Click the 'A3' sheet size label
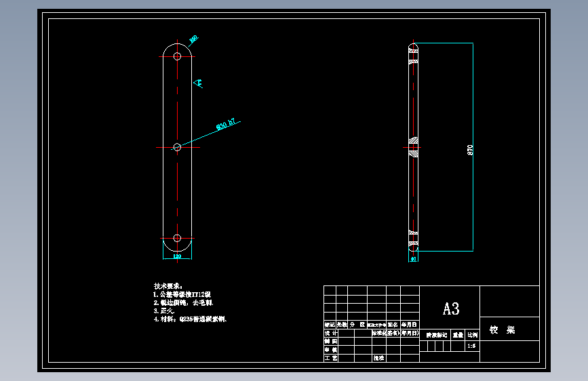588x381 pixels. (x=451, y=309)
